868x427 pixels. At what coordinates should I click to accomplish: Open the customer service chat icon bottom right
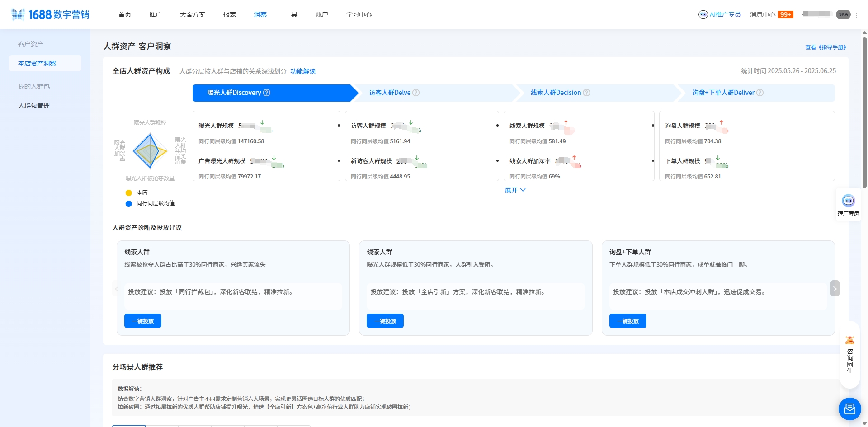849,408
